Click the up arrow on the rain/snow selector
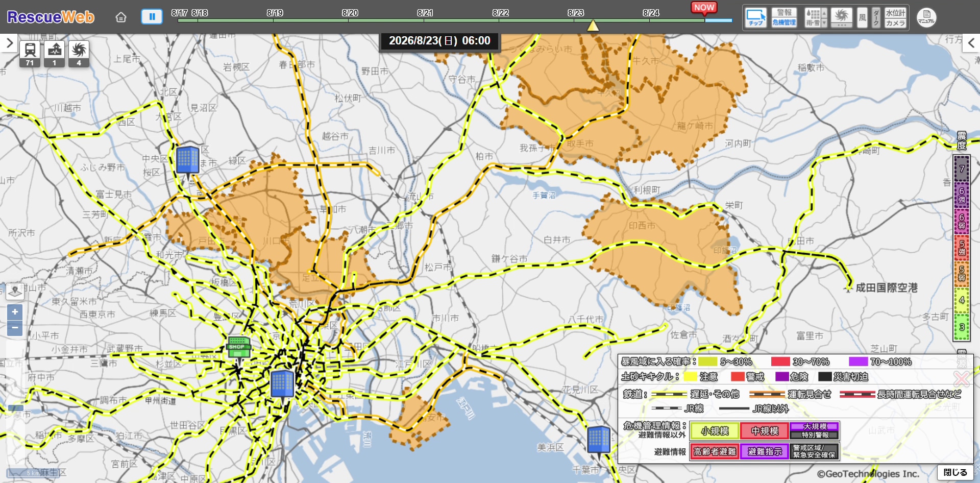 point(824,13)
